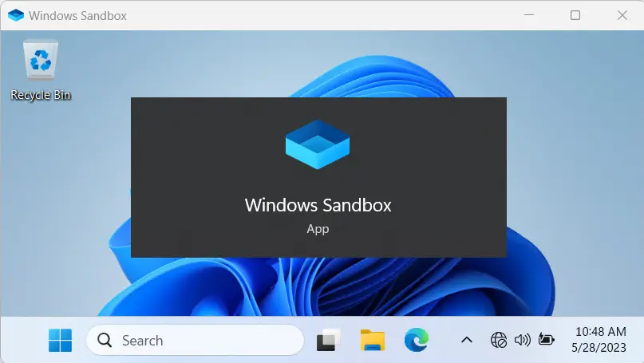This screenshot has width=644, height=363.
Task: Launch Microsoft Edge from the taskbar
Action: (x=416, y=341)
